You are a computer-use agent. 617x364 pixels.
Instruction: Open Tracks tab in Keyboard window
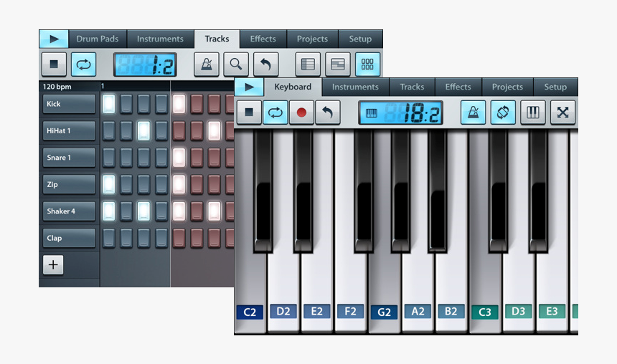pos(412,87)
